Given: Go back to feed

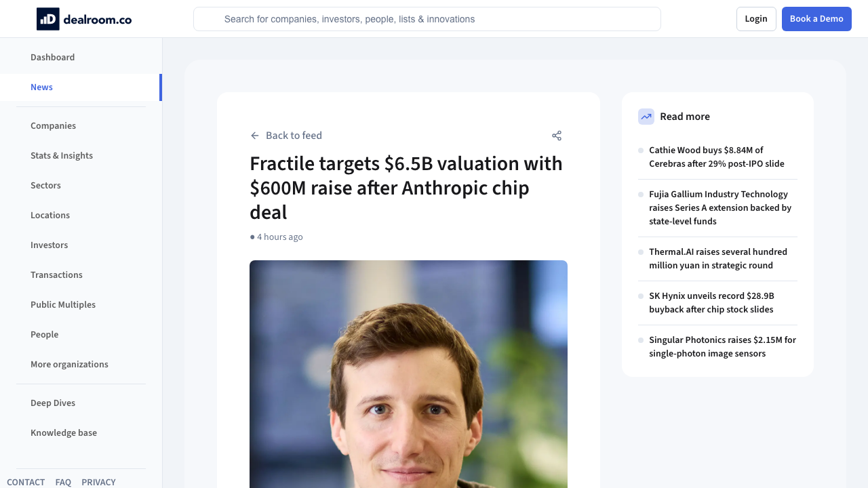Looking at the screenshot, I should point(286,136).
